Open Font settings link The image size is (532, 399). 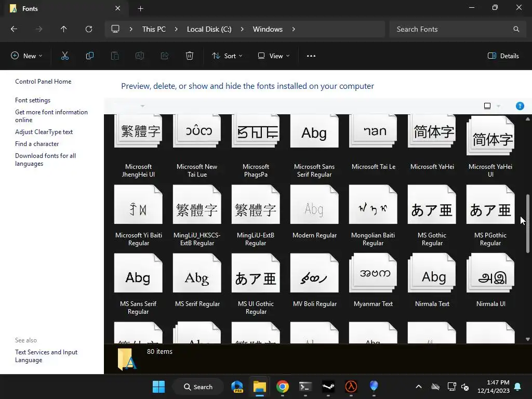coord(33,100)
